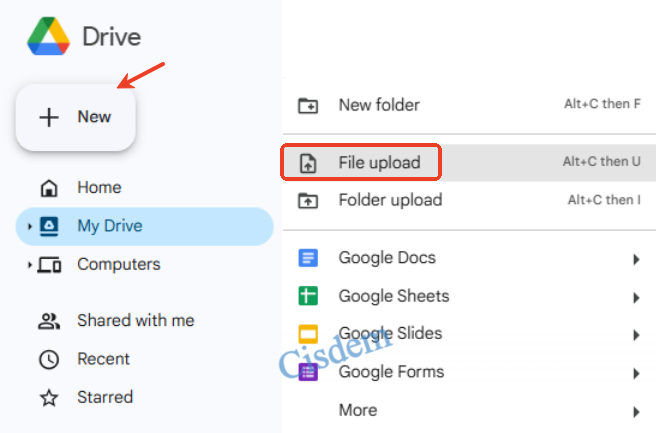Choose Google Docs menu entry
Screen dimensions: 656x433
[x=469, y=258]
